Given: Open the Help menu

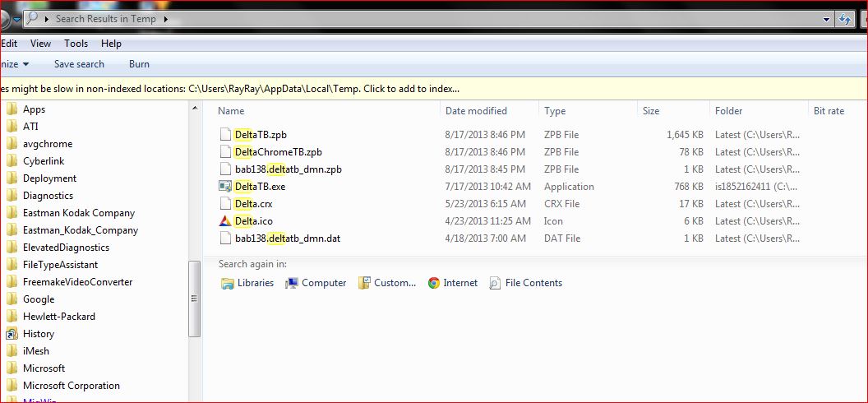Looking at the screenshot, I should [x=111, y=43].
